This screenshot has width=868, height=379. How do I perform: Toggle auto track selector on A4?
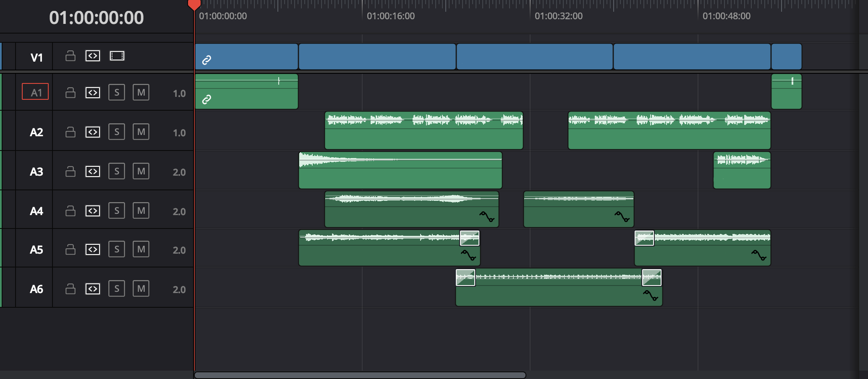pyautogui.click(x=93, y=211)
